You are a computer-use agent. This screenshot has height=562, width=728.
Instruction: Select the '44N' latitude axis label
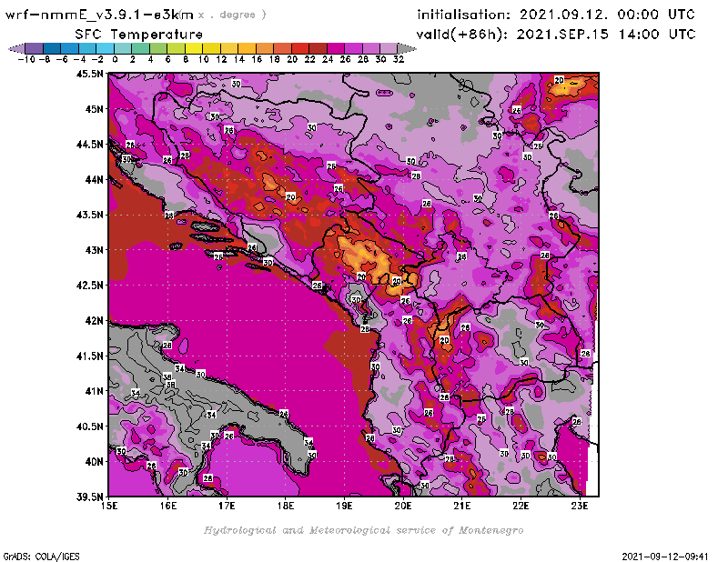(x=94, y=179)
